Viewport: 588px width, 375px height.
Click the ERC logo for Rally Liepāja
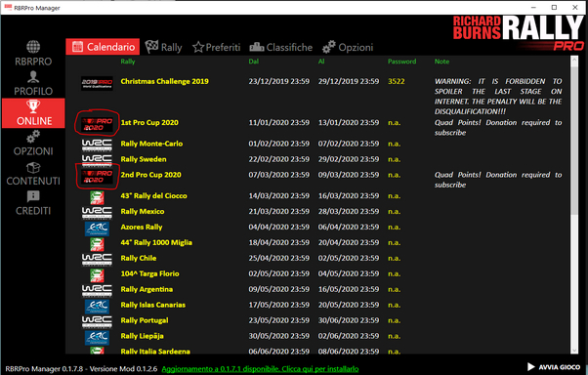97,338
